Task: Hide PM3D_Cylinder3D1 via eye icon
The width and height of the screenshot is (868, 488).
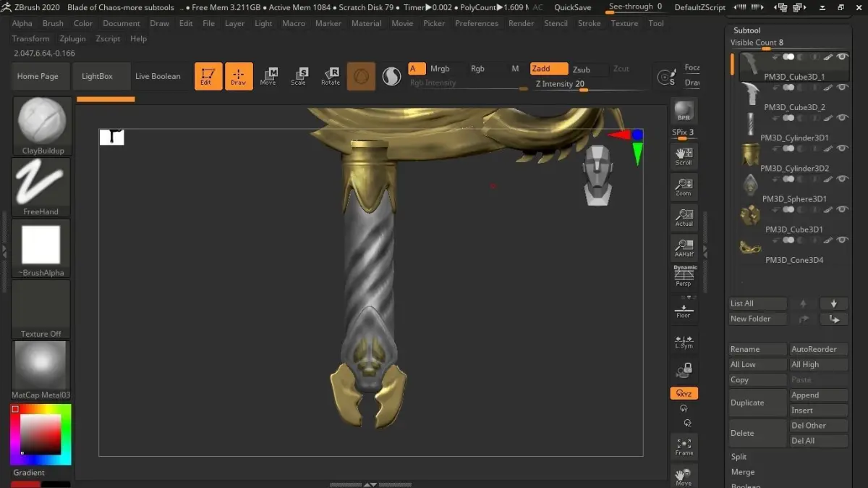Action: pyautogui.click(x=842, y=118)
